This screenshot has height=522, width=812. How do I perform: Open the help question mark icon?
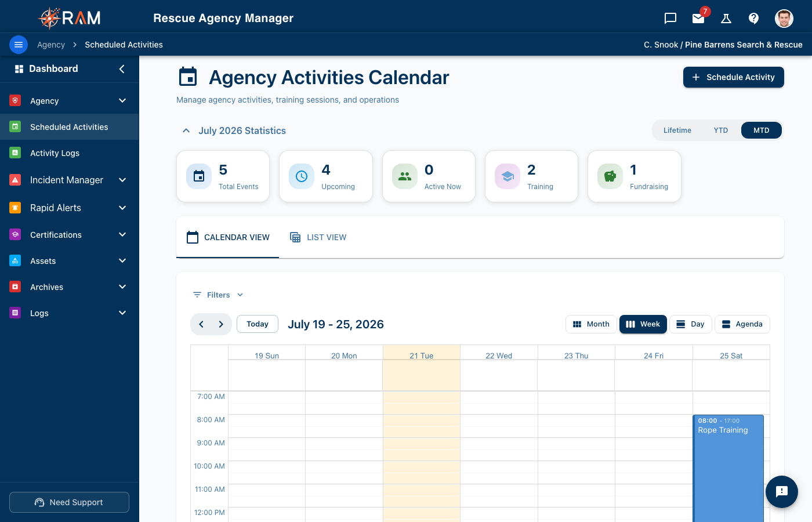(754, 19)
